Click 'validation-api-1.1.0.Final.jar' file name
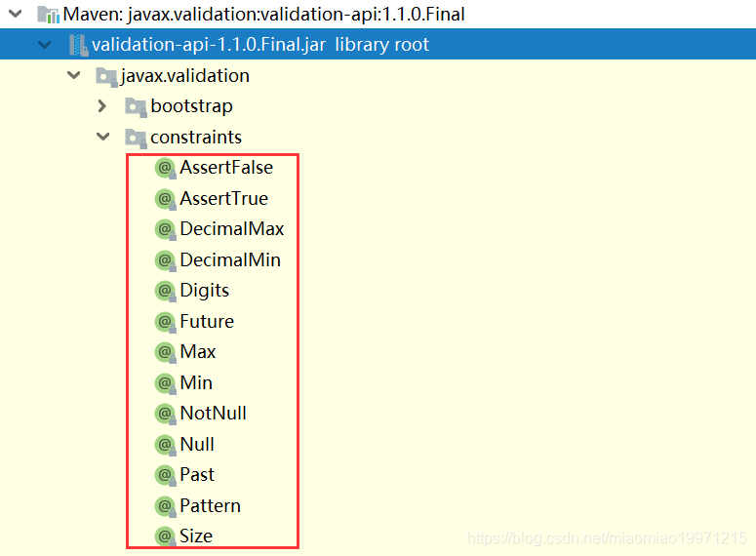The height and width of the screenshot is (556, 756). pyautogui.click(x=209, y=44)
